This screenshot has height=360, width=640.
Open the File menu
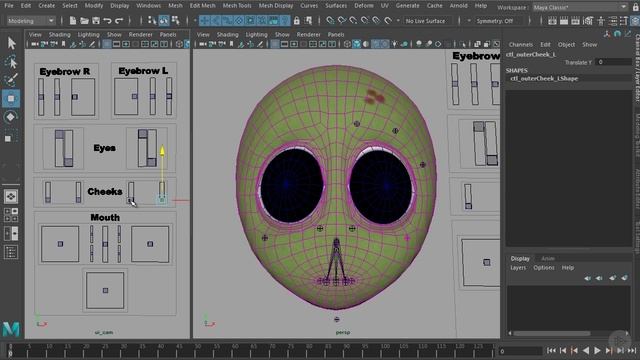(9, 6)
